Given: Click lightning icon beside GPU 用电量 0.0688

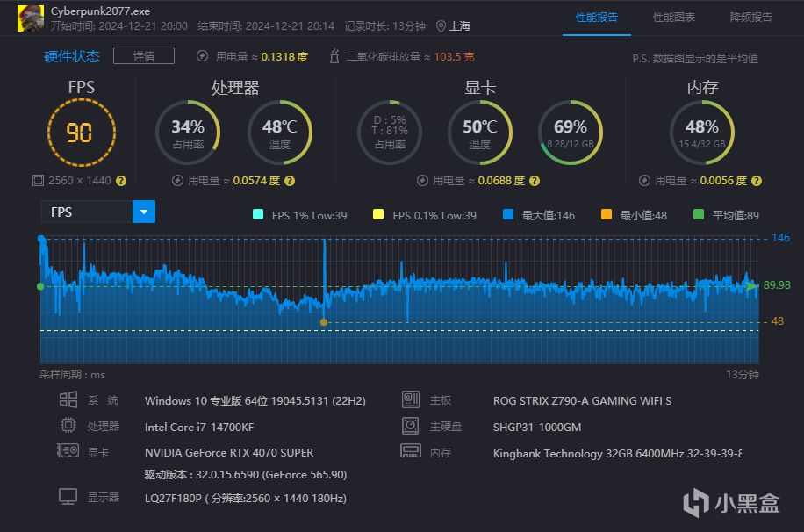Looking at the screenshot, I should (422, 181).
